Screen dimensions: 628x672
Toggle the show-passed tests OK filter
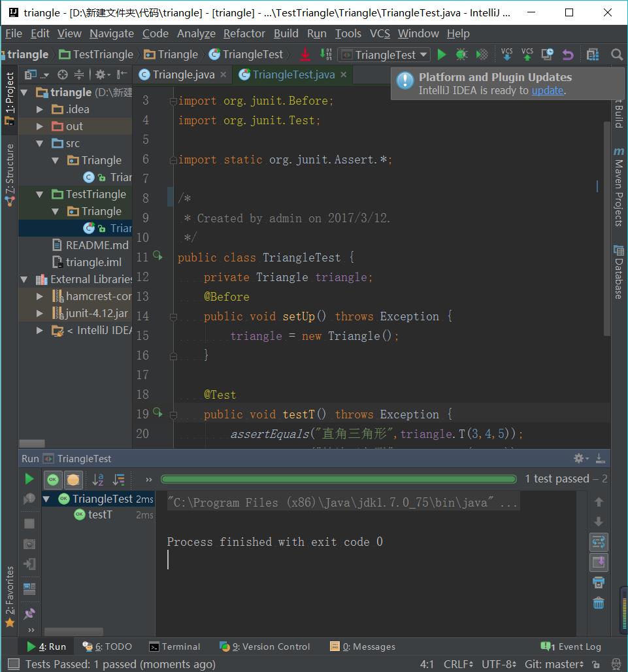pos(53,480)
